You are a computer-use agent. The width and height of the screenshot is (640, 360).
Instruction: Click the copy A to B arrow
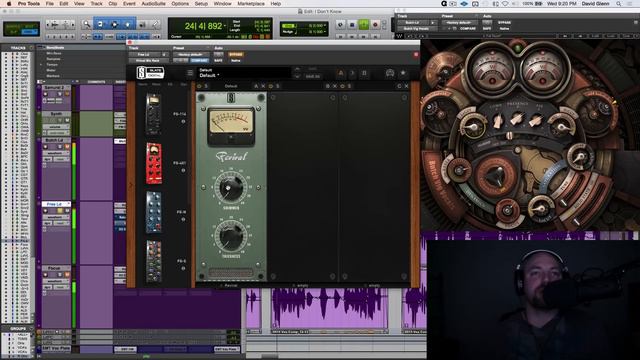click(x=352, y=73)
